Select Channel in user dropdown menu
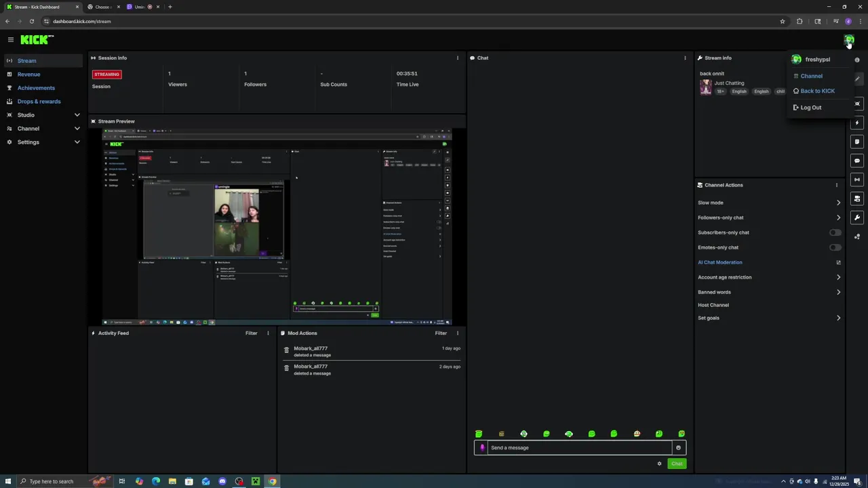Image resolution: width=868 pixels, height=488 pixels. (x=811, y=76)
